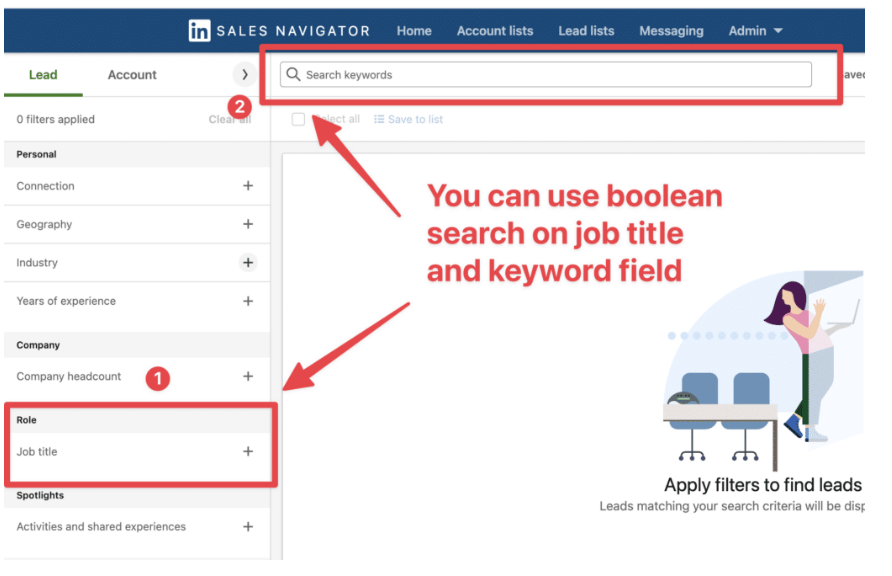892x576 pixels.
Task: Go to the Home page
Action: pos(414,31)
